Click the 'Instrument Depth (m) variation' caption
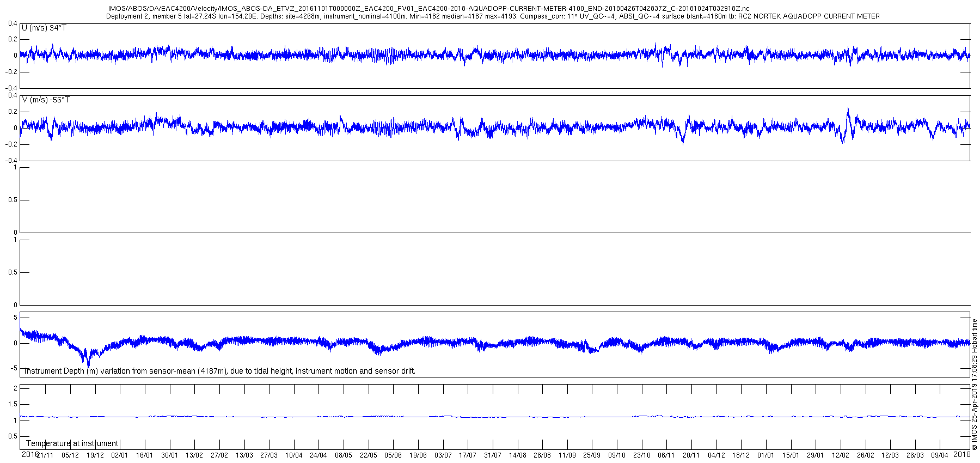Image resolution: width=980 pixels, height=463 pixels. click(x=219, y=371)
